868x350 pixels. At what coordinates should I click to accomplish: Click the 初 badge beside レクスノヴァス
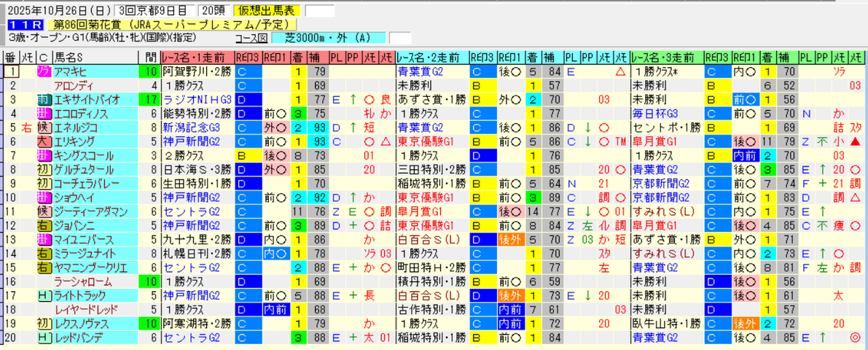click(x=43, y=323)
